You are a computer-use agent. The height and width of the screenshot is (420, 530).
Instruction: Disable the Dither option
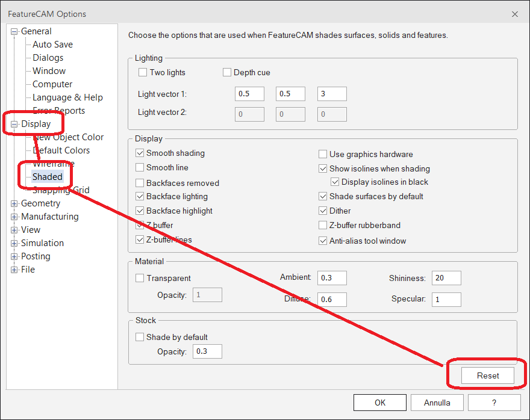(x=323, y=211)
